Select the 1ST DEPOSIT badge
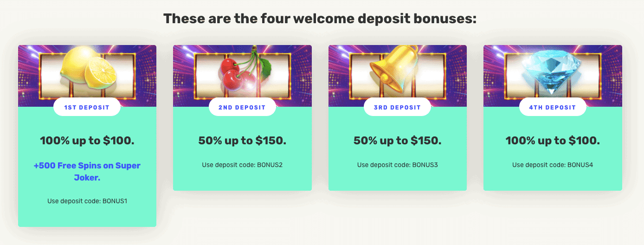The height and width of the screenshot is (245, 644). click(x=87, y=107)
